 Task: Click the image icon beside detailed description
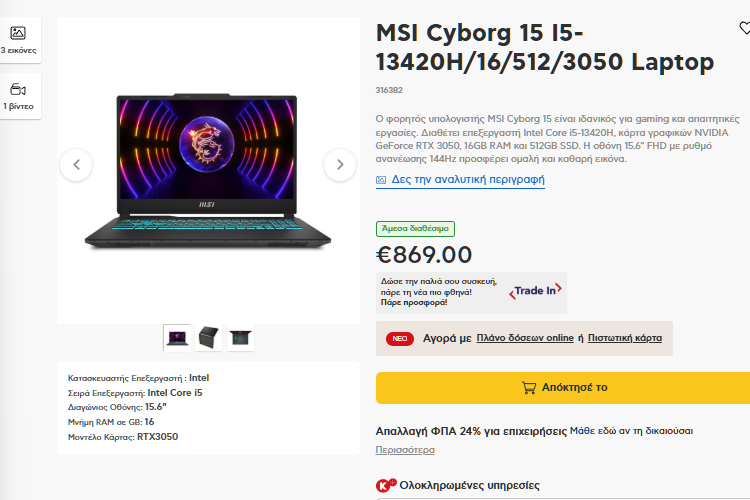click(381, 180)
